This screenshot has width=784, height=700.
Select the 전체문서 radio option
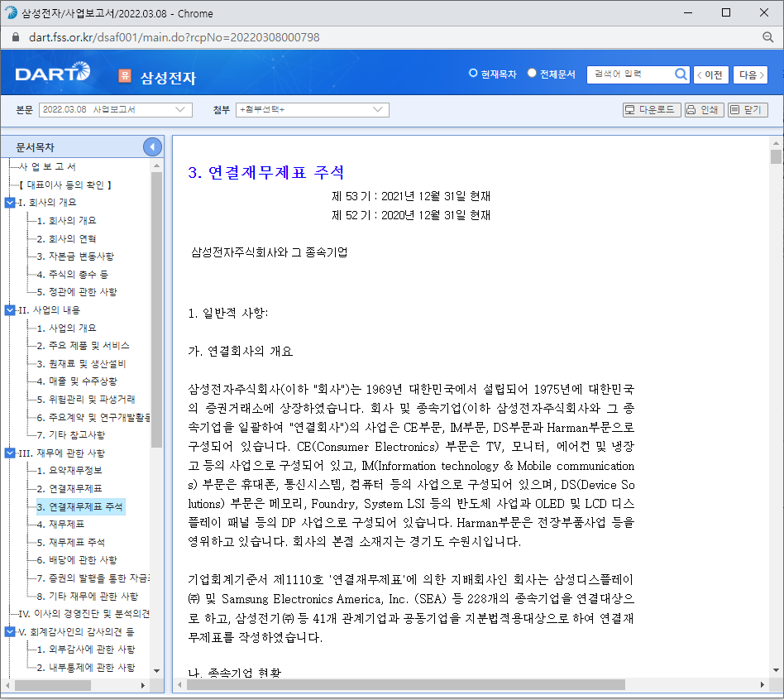point(532,73)
